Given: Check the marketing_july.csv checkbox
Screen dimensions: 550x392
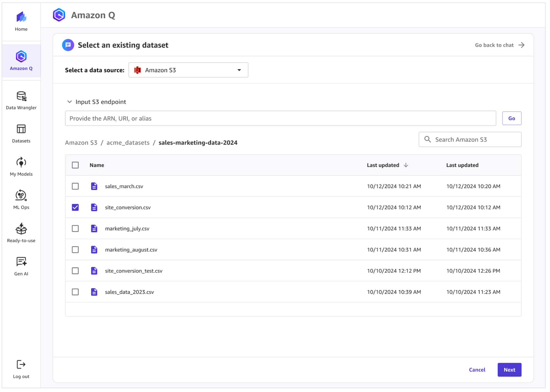Looking at the screenshot, I should [75, 229].
